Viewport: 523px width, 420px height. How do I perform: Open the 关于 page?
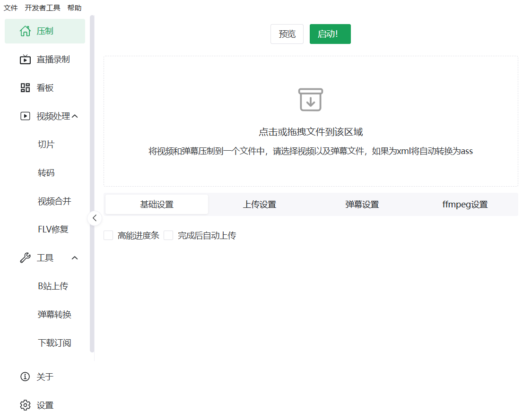pyautogui.click(x=45, y=377)
